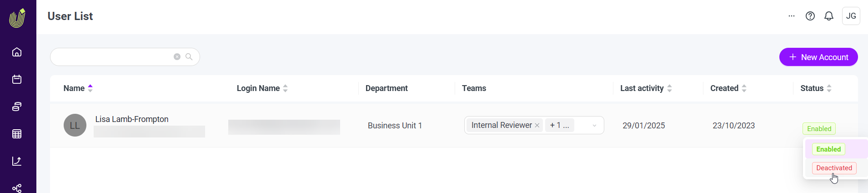Open the stacked coins icon in sidebar
This screenshot has height=193, width=868.
[x=17, y=107]
